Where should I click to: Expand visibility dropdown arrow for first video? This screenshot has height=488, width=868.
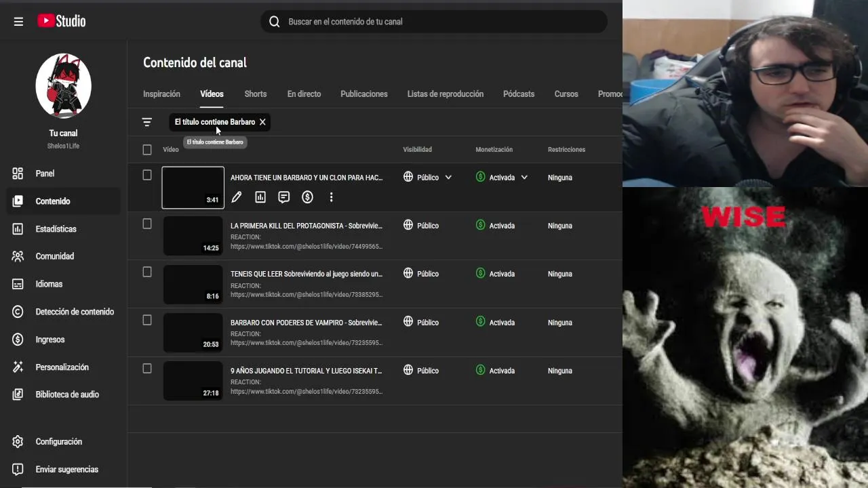(x=448, y=178)
